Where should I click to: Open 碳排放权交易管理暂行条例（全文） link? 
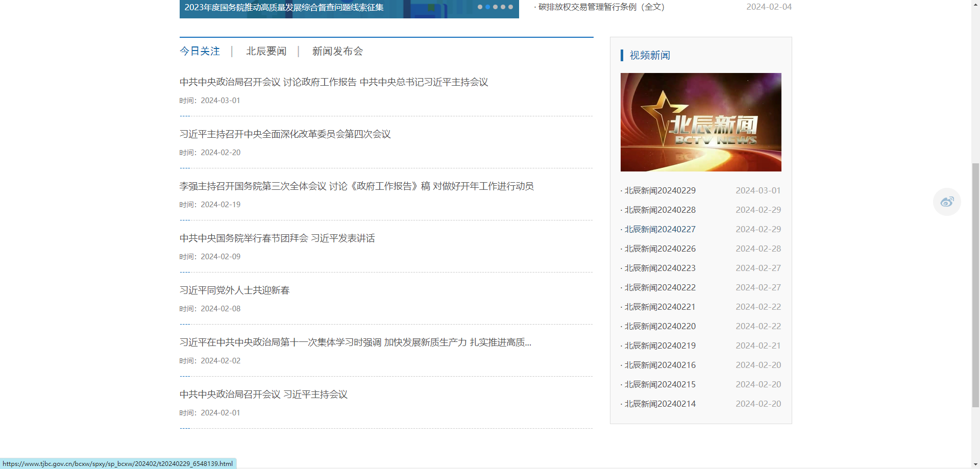pos(601,7)
